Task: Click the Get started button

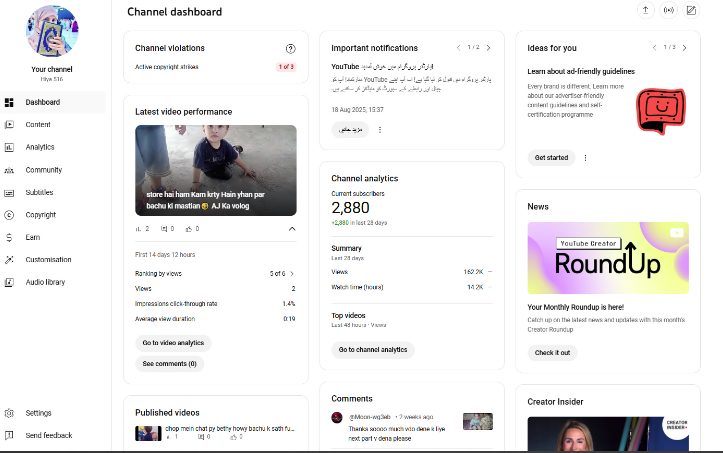Action: 551,158
